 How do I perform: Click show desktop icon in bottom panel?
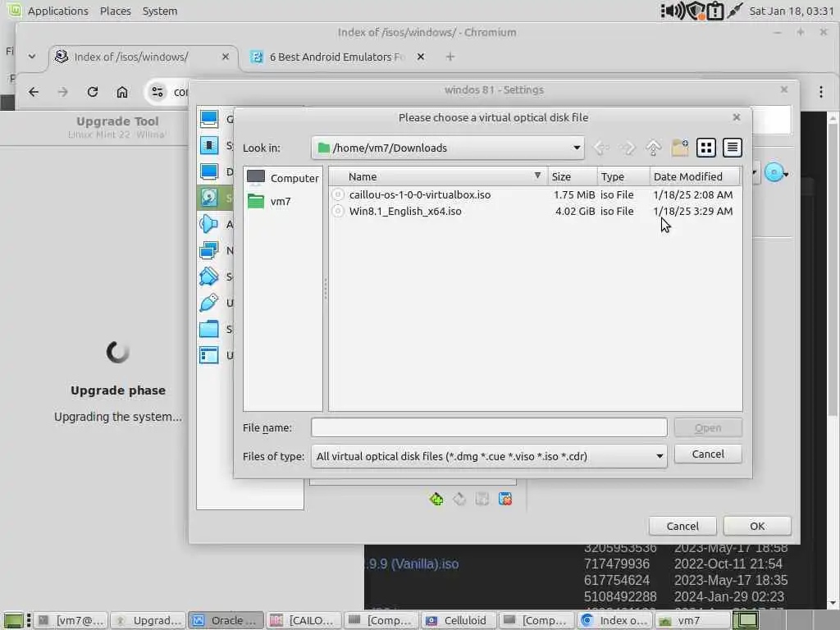[13, 620]
